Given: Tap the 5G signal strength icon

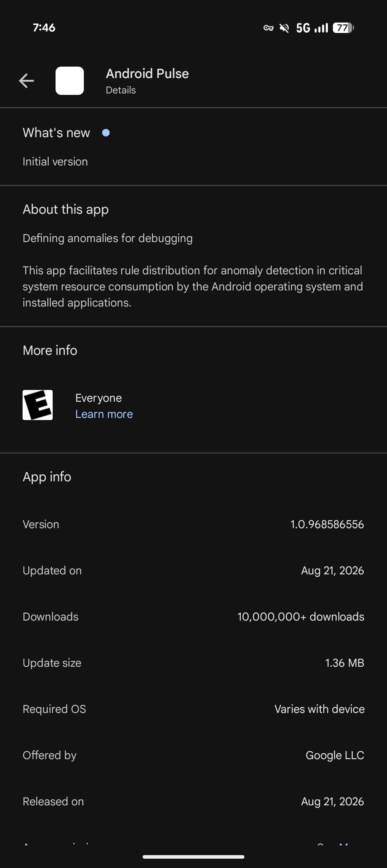Looking at the screenshot, I should pos(312,28).
